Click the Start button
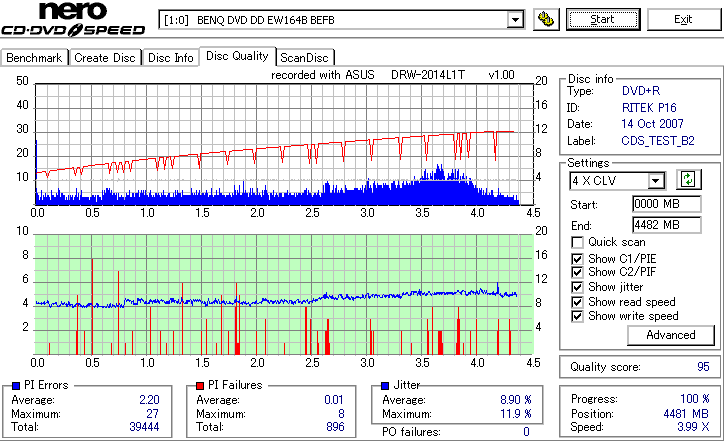This screenshot has height=441, width=724. (603, 19)
